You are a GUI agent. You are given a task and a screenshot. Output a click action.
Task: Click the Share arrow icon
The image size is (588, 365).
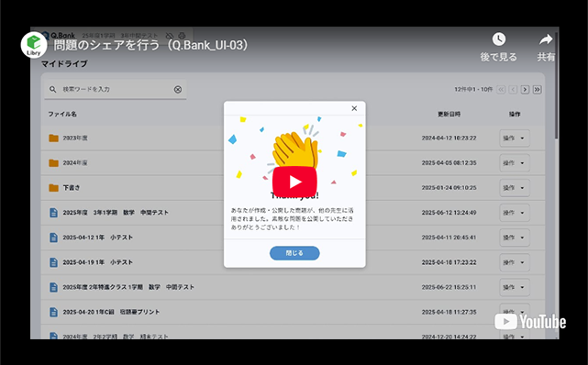(546, 39)
